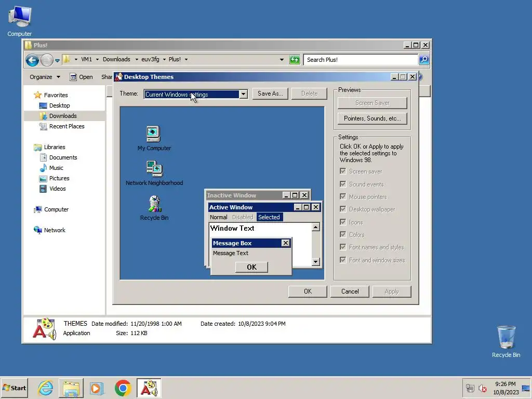
Task: Toggle the Sound events checkbox
Action: [343, 184]
